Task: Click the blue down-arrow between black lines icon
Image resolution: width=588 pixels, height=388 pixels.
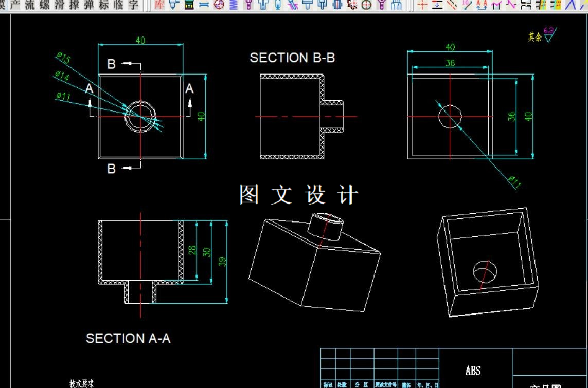Action: (x=437, y=5)
